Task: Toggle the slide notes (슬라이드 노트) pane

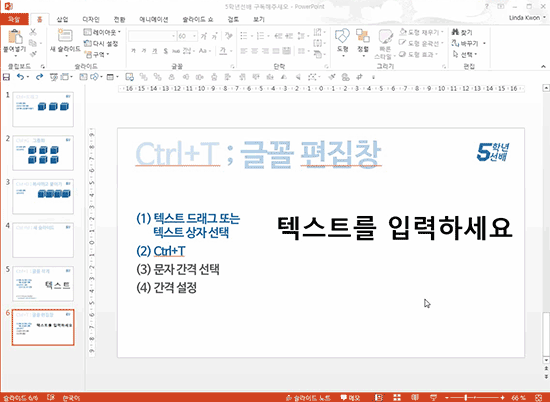Action: click(308, 397)
